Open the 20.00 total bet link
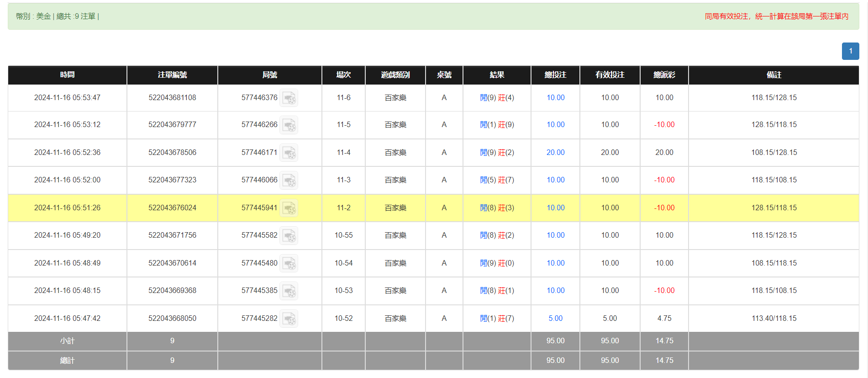 coord(555,153)
